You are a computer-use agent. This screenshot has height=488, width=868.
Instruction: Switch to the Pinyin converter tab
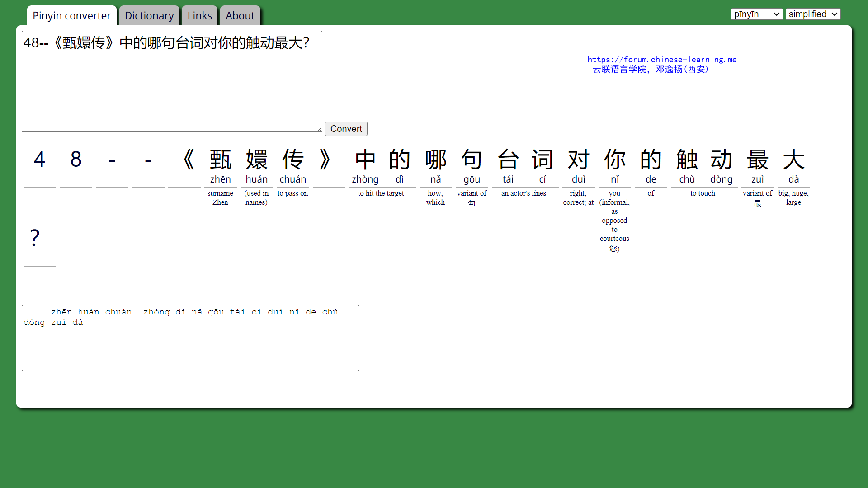click(x=71, y=16)
